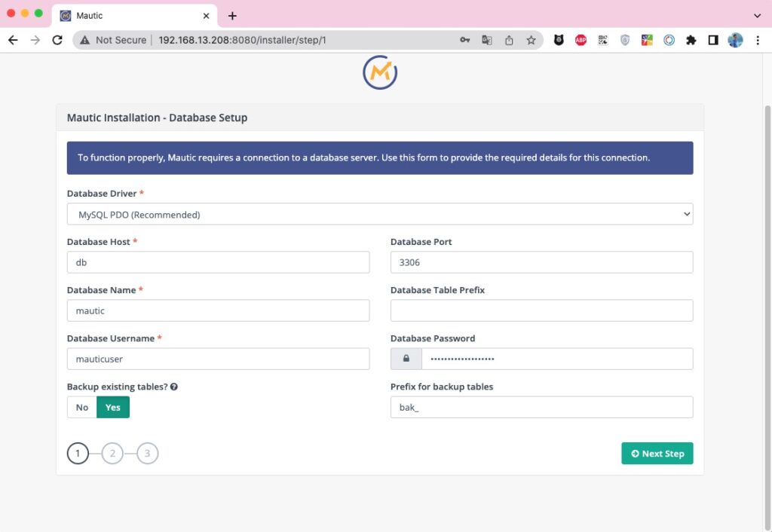
Task: Open the gray shield extension icon
Action: (x=625, y=41)
